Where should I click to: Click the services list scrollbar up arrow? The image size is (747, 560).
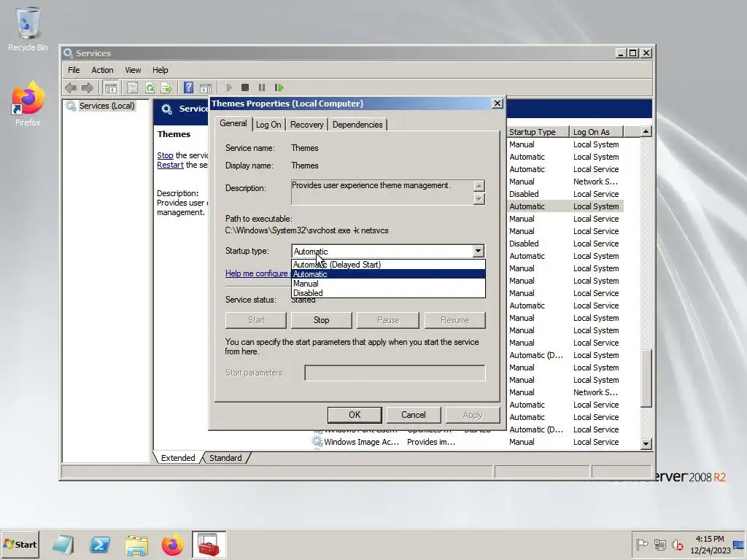click(646, 131)
